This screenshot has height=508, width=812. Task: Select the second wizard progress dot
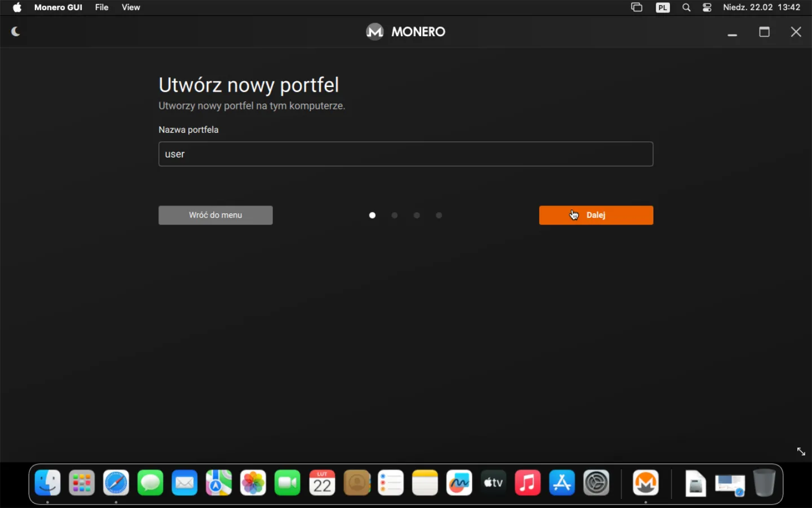395,215
